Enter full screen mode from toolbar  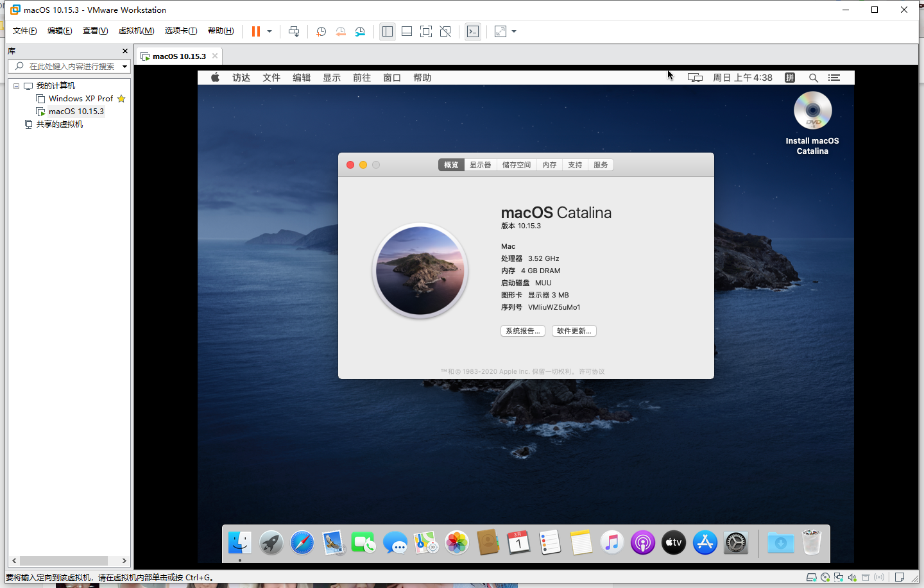pyautogui.click(x=426, y=31)
